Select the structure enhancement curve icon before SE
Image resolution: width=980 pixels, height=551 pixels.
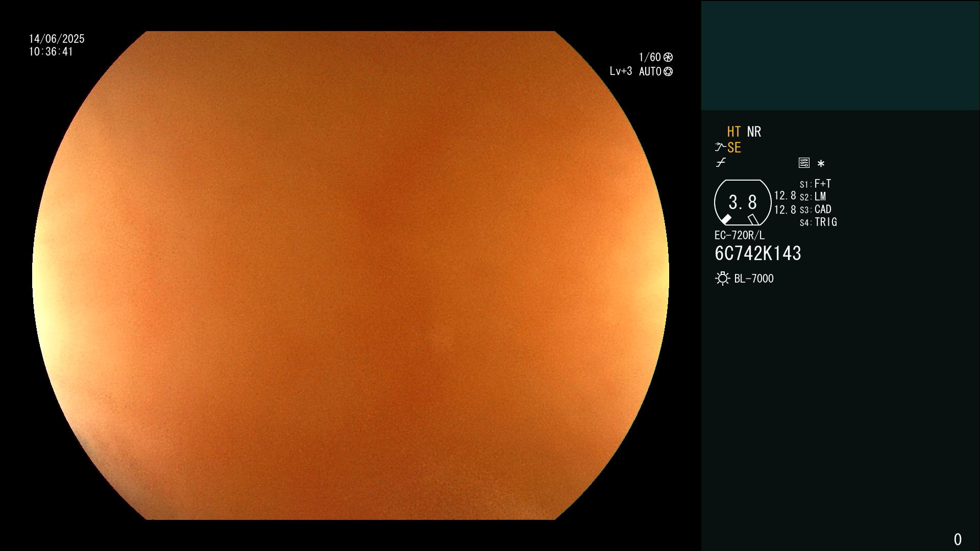pos(720,147)
